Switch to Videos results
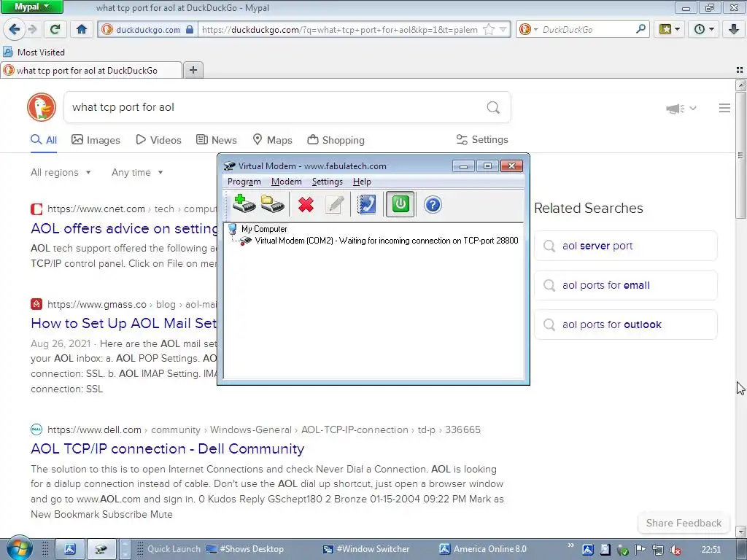The height and width of the screenshot is (560, 747). [158, 140]
